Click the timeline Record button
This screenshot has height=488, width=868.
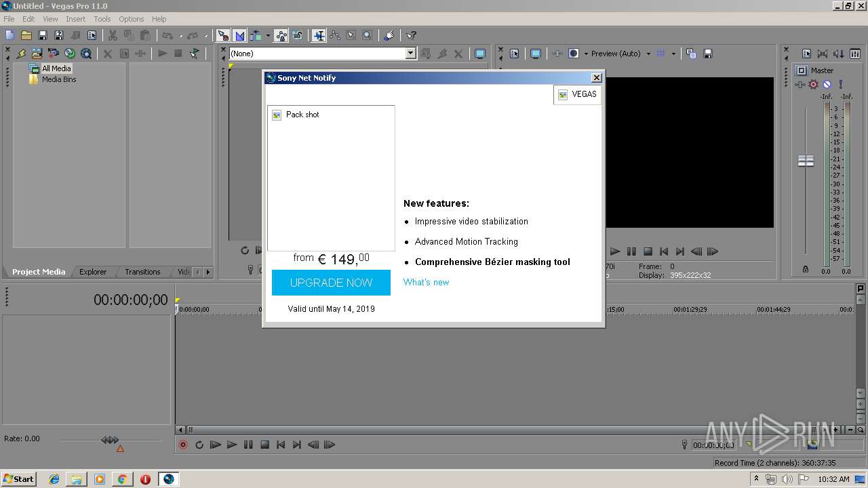click(183, 445)
